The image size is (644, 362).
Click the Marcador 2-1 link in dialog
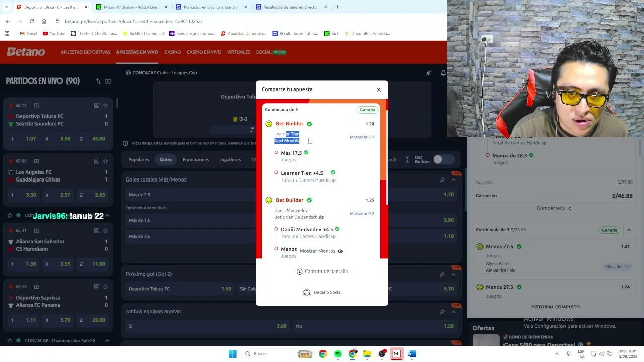point(362,137)
